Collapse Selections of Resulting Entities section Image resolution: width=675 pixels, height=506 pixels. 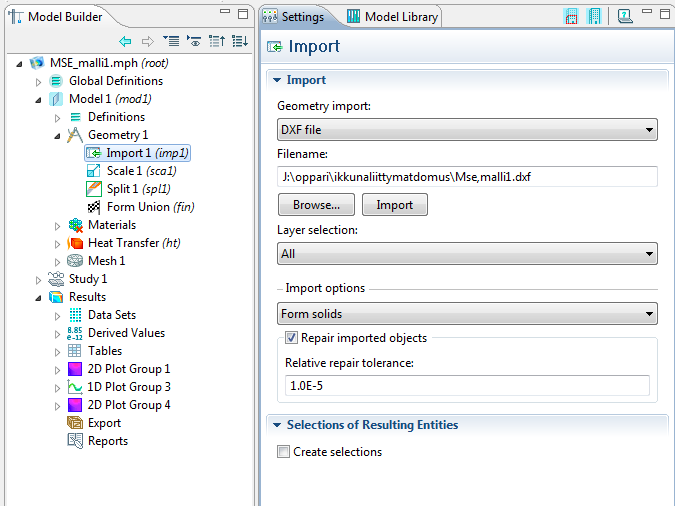277,425
